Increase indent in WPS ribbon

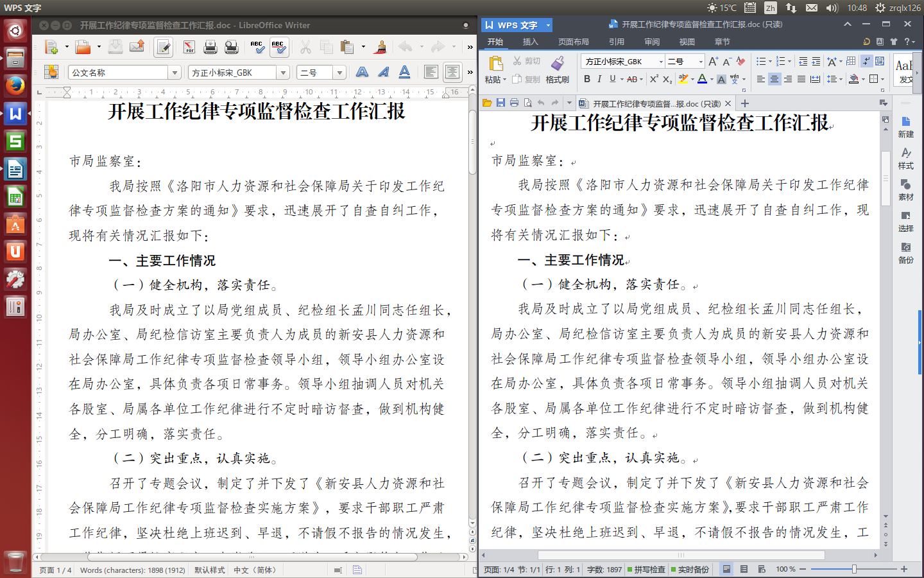click(x=816, y=61)
